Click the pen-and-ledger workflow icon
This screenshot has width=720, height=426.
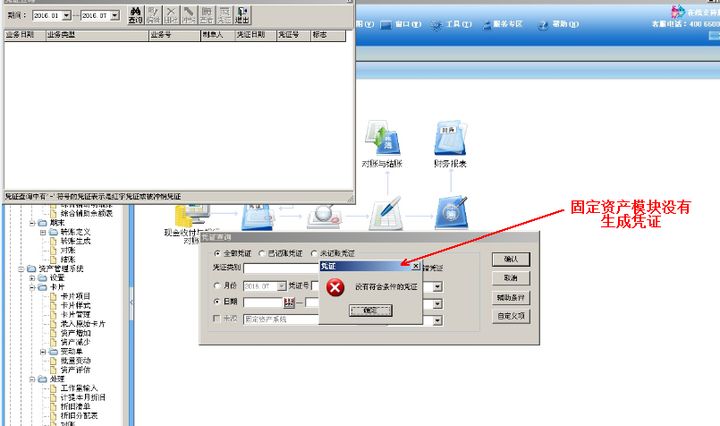coord(386,213)
